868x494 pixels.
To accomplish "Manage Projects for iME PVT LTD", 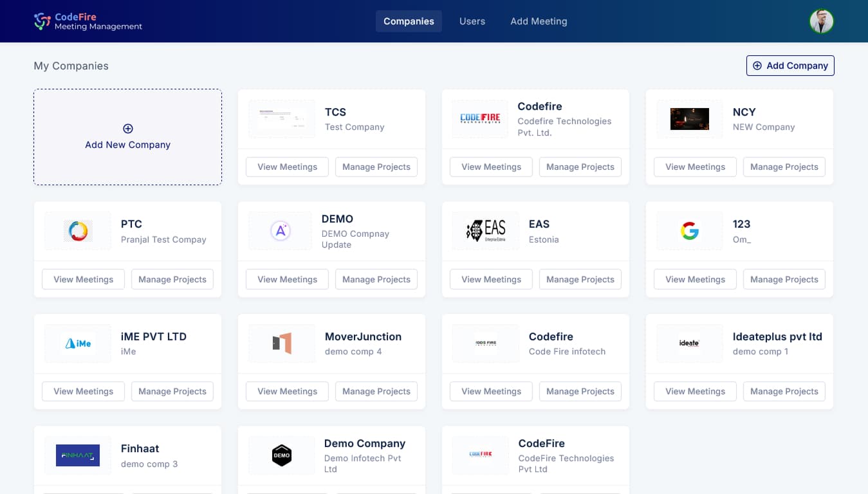I will point(172,391).
